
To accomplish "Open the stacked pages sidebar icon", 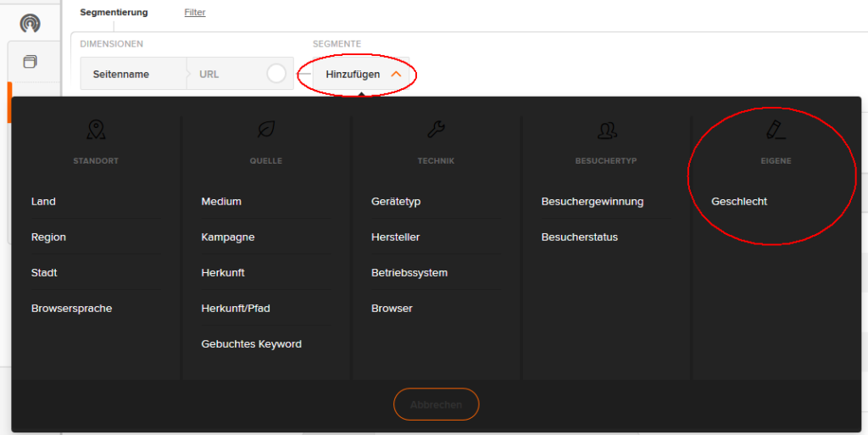I will pos(30,61).
